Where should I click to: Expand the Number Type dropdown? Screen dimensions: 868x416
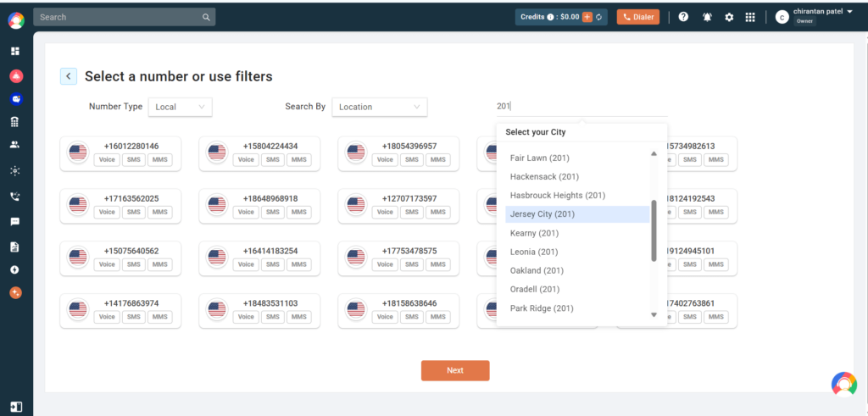click(x=180, y=107)
